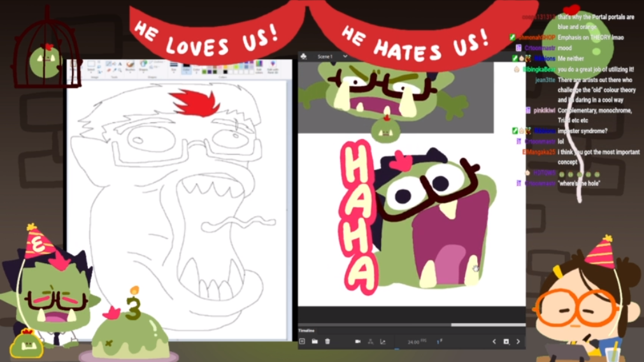The width and height of the screenshot is (644, 362).
Task: Toggle the layer parenting view
Action: point(371,342)
